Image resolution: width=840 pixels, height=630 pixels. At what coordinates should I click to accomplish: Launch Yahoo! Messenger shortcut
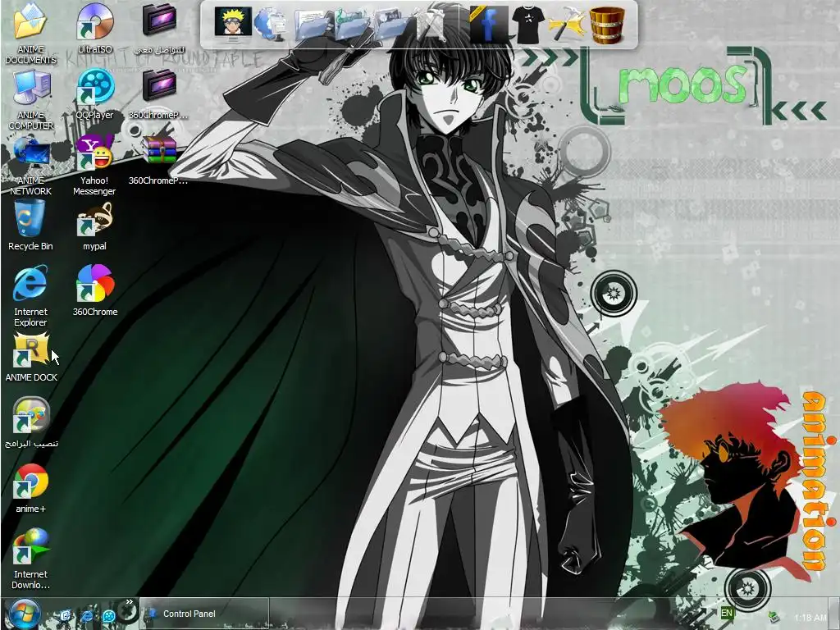(95, 153)
